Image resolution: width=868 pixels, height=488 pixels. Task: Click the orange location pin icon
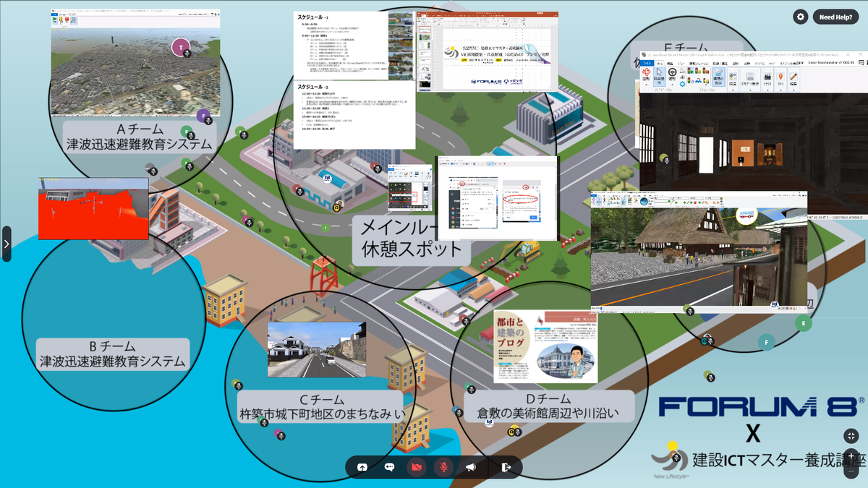pyautogui.click(x=780, y=76)
